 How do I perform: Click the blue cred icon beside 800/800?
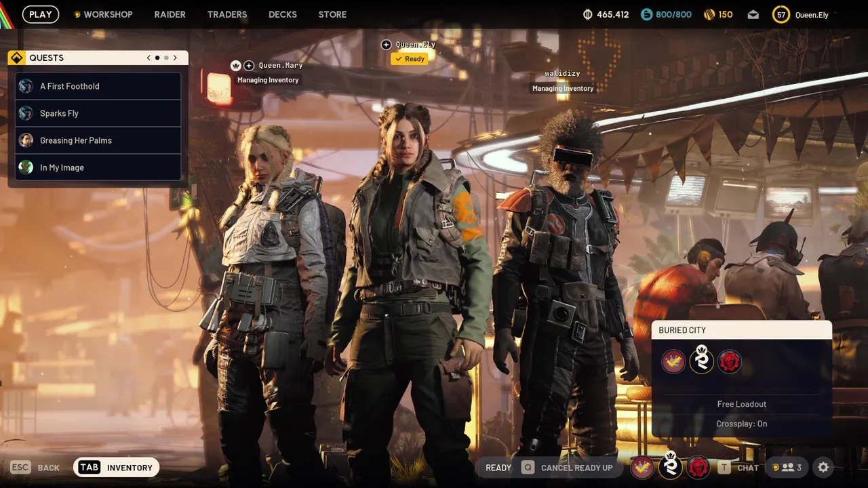point(646,14)
